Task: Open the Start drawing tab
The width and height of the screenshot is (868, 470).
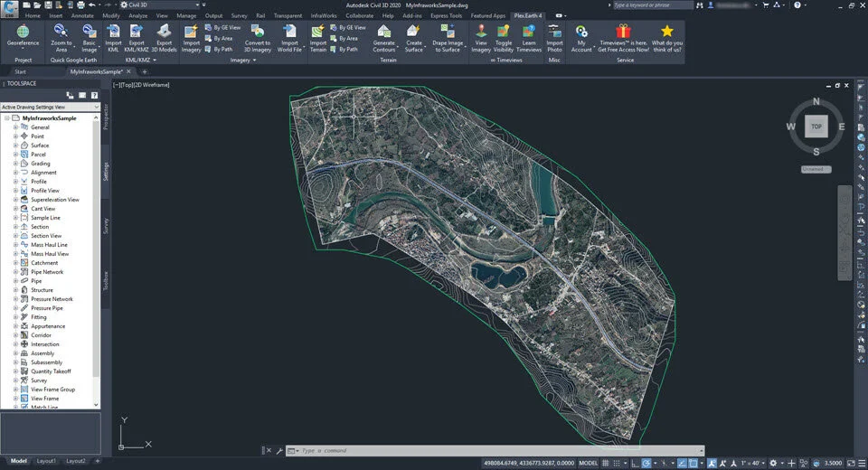Action: pos(21,71)
